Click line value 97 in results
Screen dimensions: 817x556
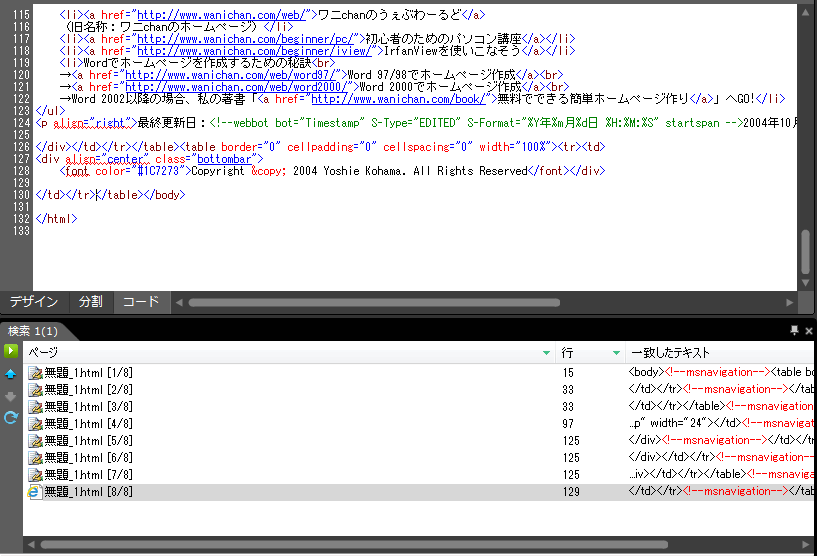click(568, 424)
